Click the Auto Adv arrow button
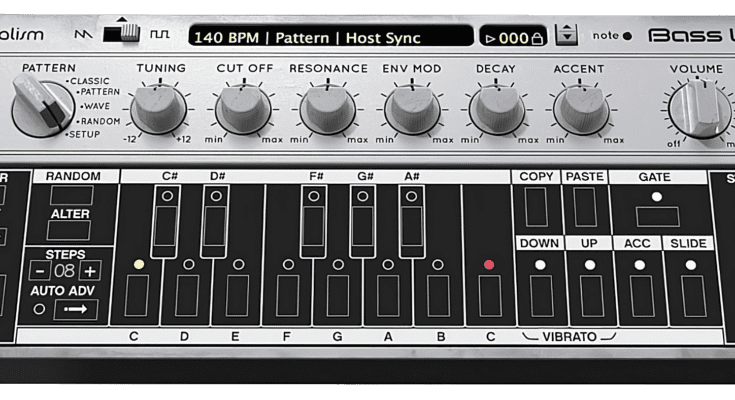Viewport: 735px width, 400px height. point(76,309)
